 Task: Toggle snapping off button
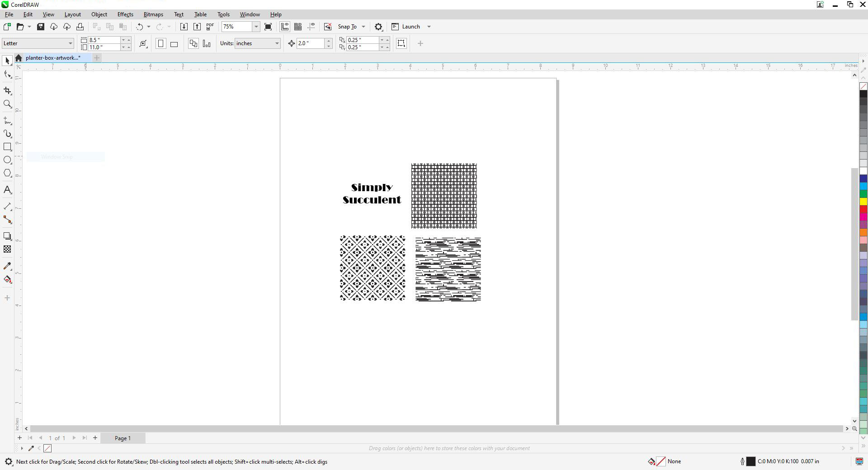[x=328, y=27]
